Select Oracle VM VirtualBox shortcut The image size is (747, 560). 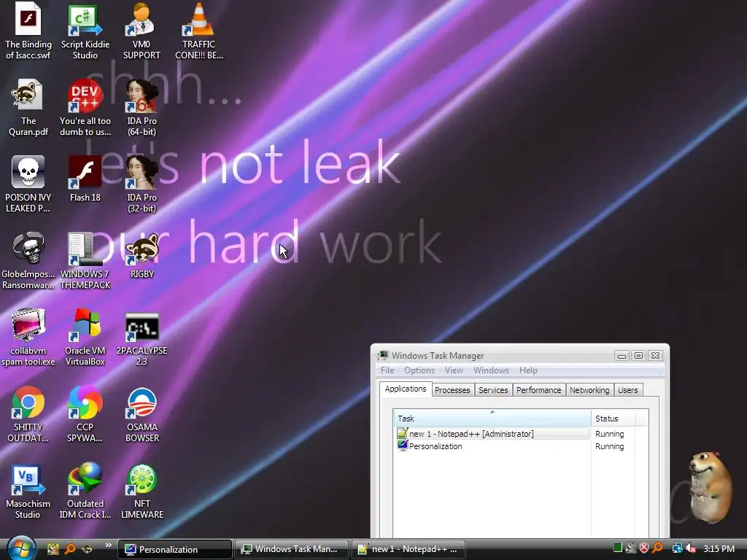(x=85, y=337)
